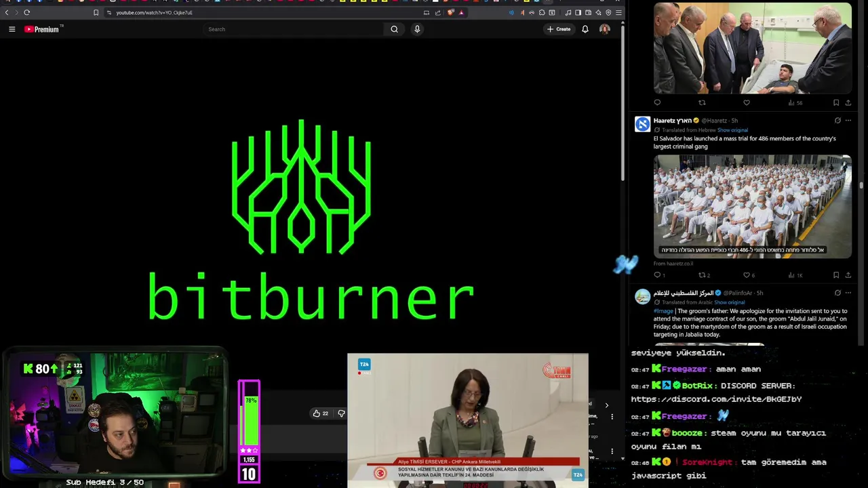The height and width of the screenshot is (488, 868).
Task: Open browser main menu icon
Action: [x=618, y=12]
